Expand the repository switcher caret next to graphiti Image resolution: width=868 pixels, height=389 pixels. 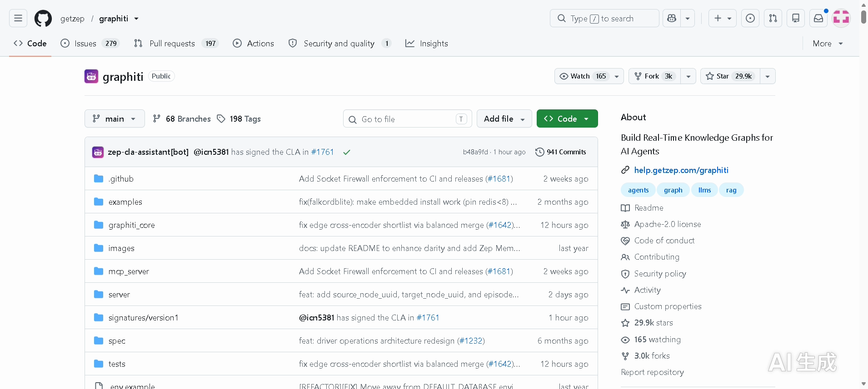click(x=136, y=19)
